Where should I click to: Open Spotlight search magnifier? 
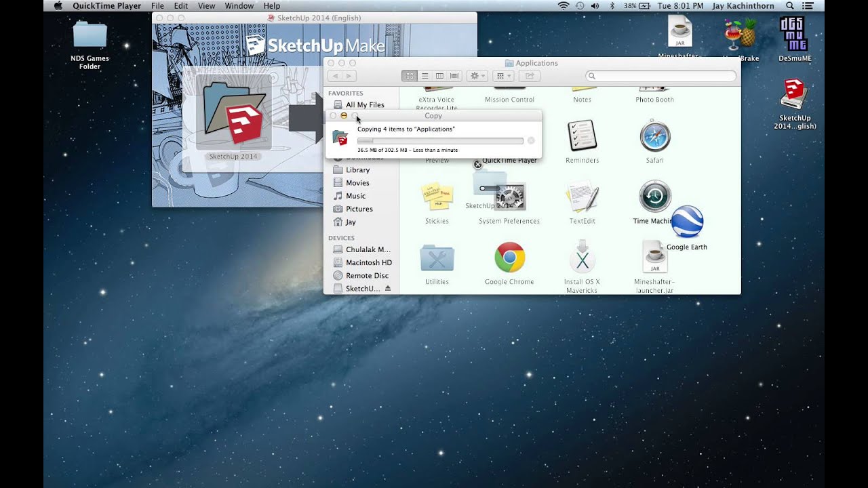click(x=790, y=5)
